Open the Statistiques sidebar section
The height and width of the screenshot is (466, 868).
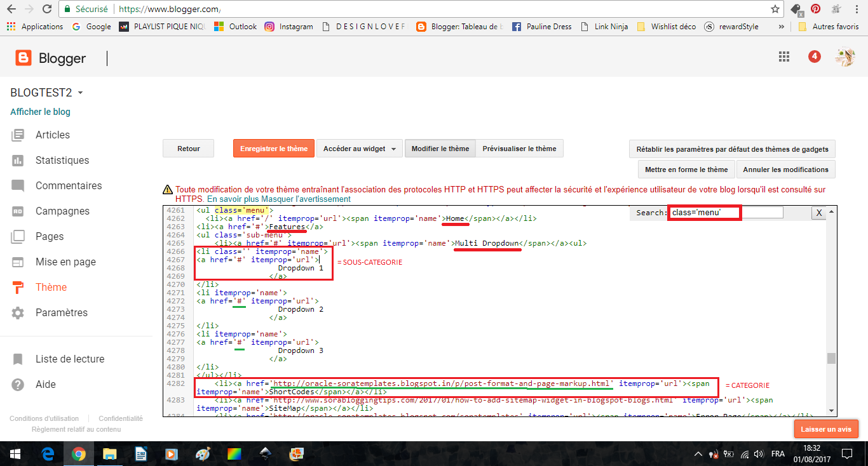point(62,160)
